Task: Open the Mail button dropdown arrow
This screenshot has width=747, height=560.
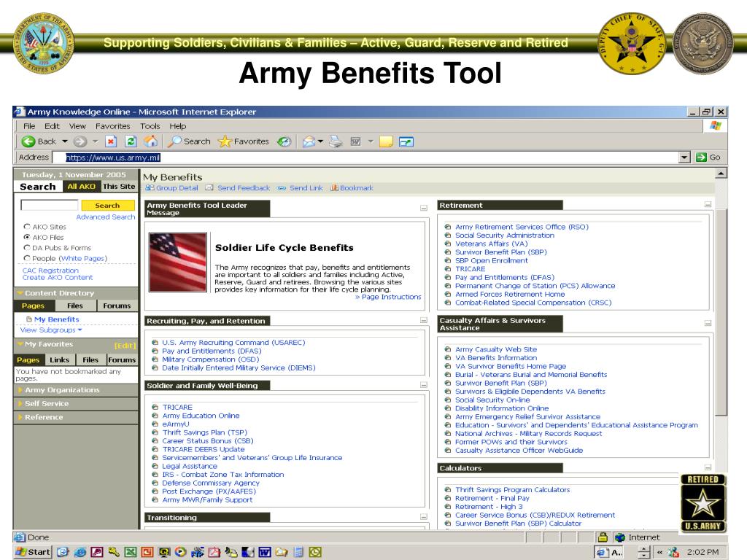Action: [320, 141]
